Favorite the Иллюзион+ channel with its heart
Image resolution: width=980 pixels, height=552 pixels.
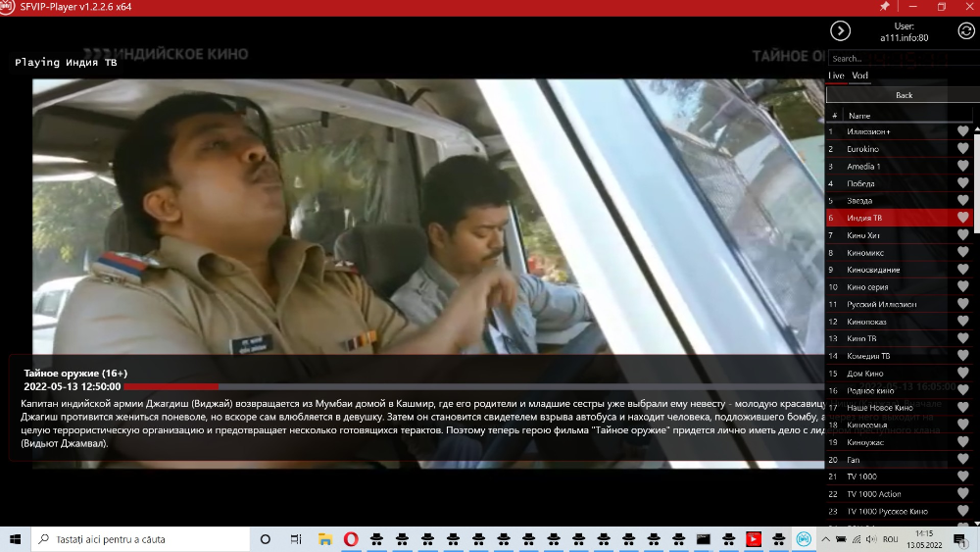(x=962, y=131)
